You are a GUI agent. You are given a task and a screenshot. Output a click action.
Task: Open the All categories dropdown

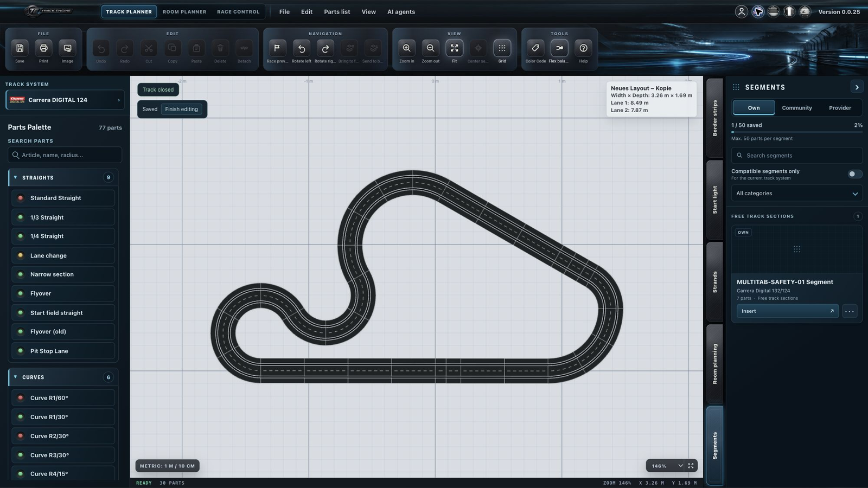[x=796, y=194]
